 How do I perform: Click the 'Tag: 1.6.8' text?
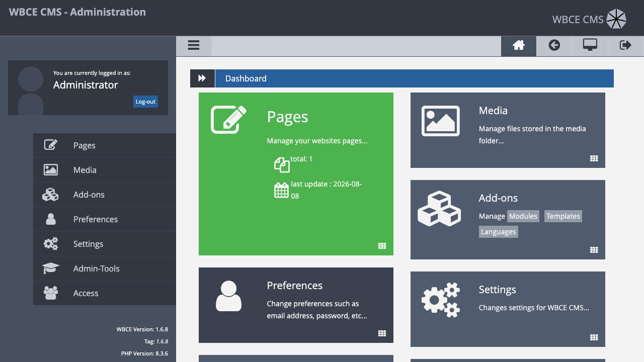[156, 341]
